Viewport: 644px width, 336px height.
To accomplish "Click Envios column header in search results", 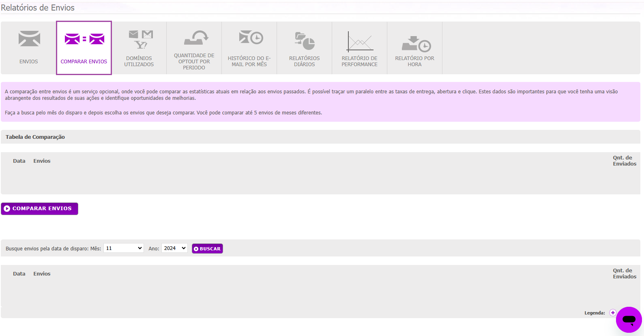I will (42, 274).
